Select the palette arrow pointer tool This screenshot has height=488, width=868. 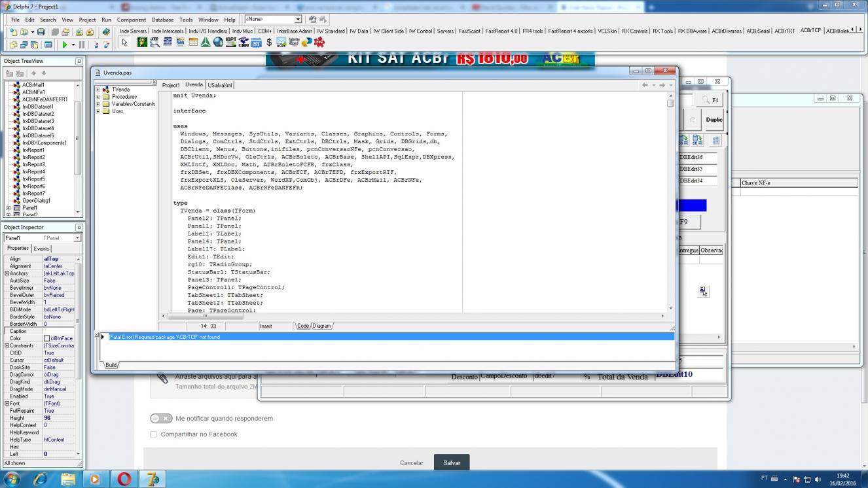[124, 43]
